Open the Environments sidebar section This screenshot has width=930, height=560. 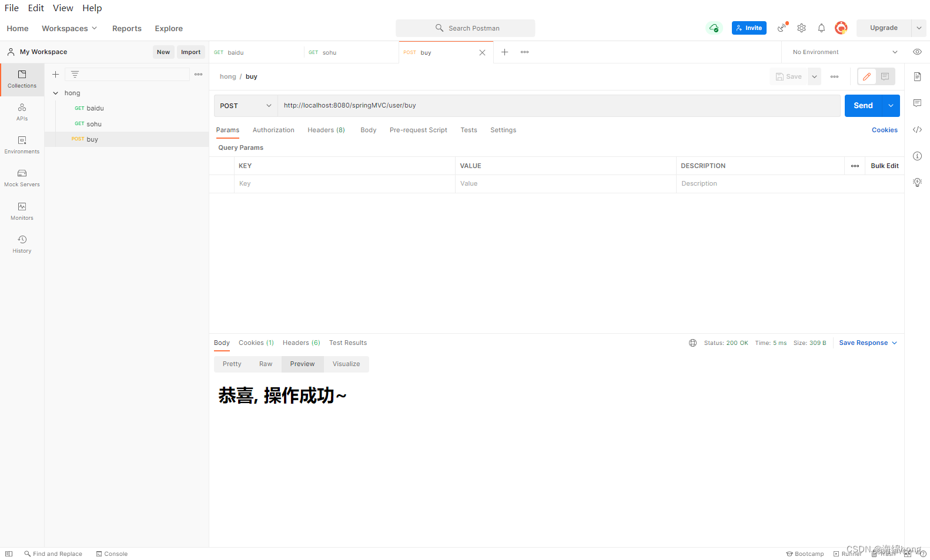pyautogui.click(x=22, y=145)
